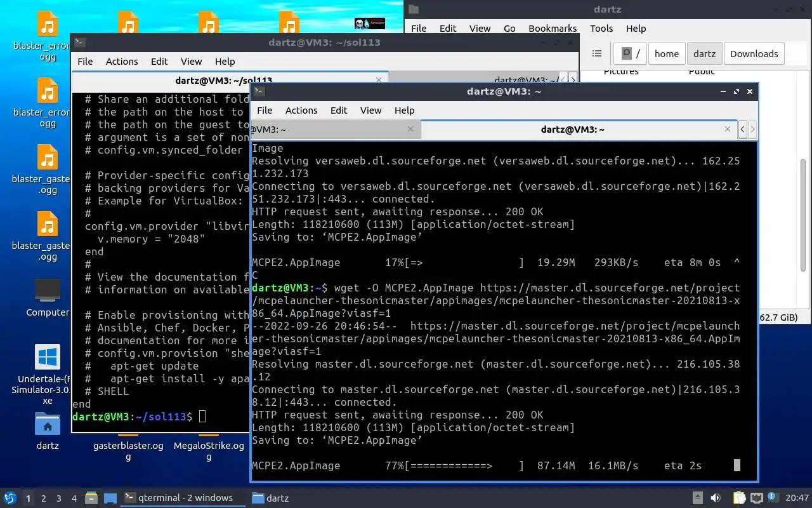
Task: Select the Computer desktop icon
Action: (48, 297)
